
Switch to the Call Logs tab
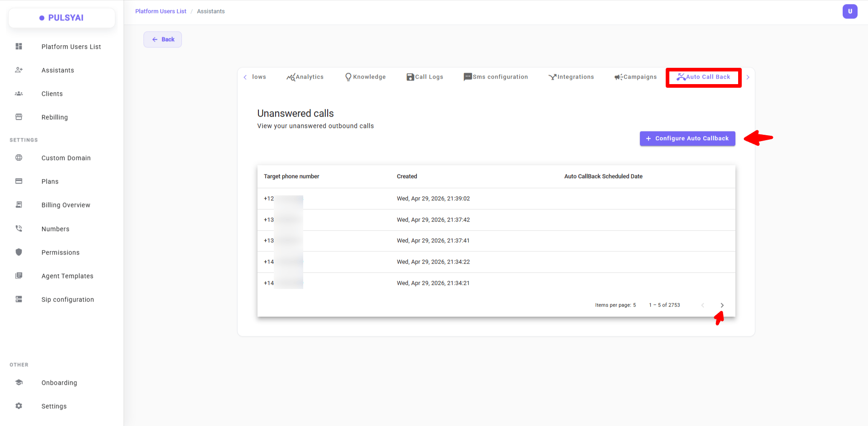click(x=424, y=77)
